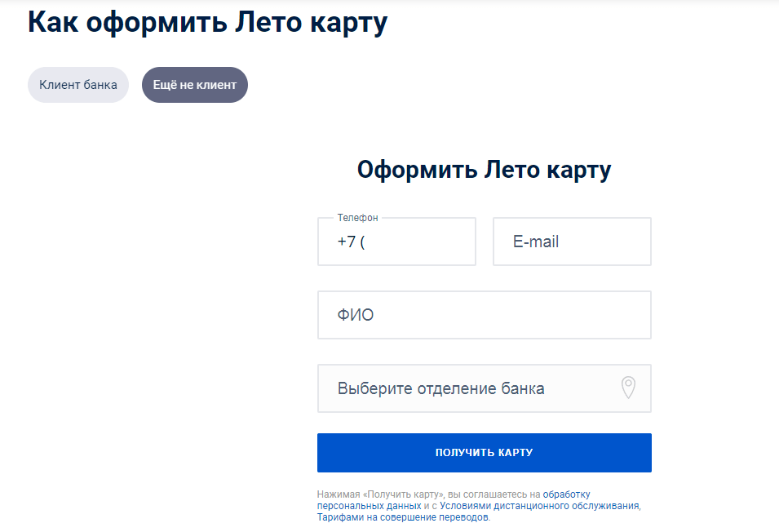Click the +7 ( prefix in the phone field
Screen dimensions: 779x532
pyautogui.click(x=352, y=242)
